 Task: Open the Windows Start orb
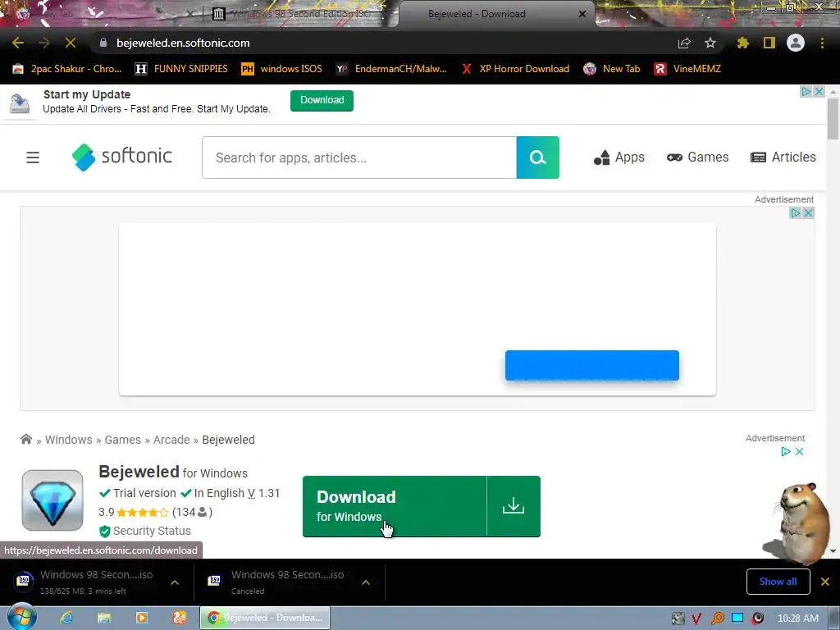22,617
